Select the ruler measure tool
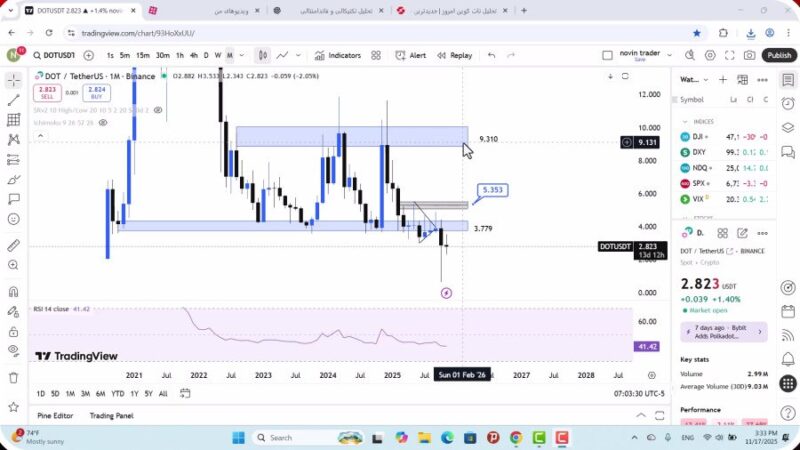 tap(13, 245)
